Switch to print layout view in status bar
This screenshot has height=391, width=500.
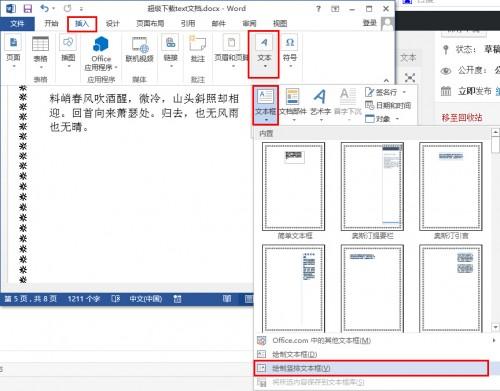(249, 299)
